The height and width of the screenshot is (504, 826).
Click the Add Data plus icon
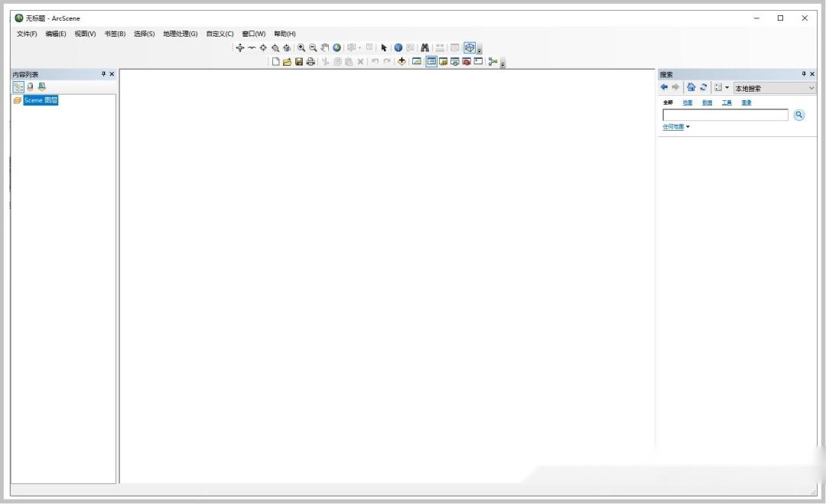click(402, 62)
